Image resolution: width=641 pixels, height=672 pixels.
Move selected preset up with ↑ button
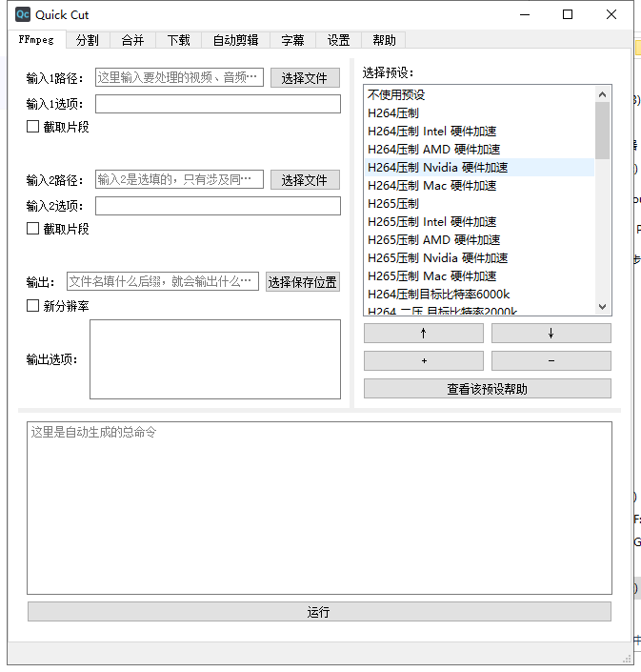click(424, 333)
